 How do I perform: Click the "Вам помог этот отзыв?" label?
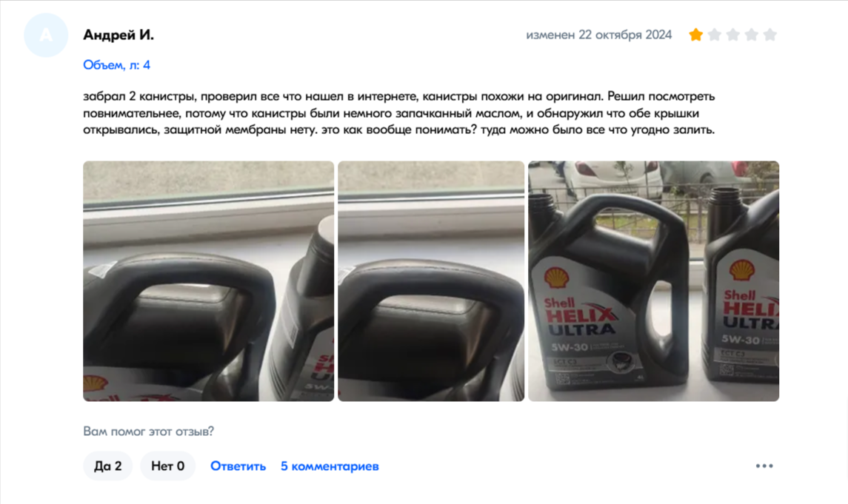pos(148,431)
